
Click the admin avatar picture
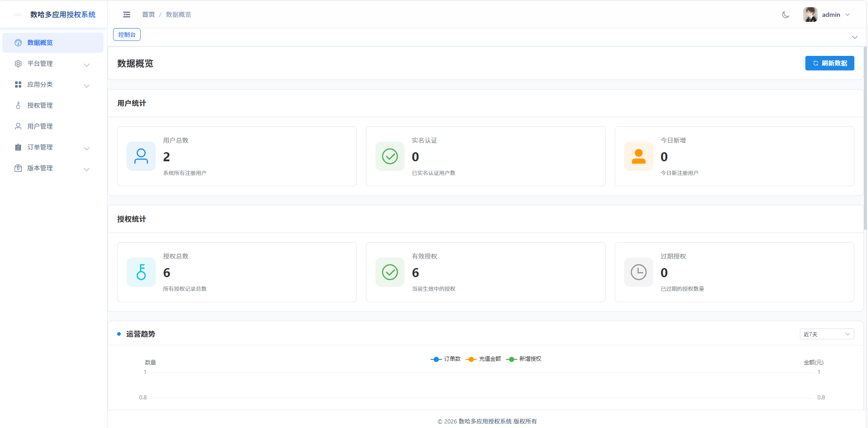coord(810,15)
